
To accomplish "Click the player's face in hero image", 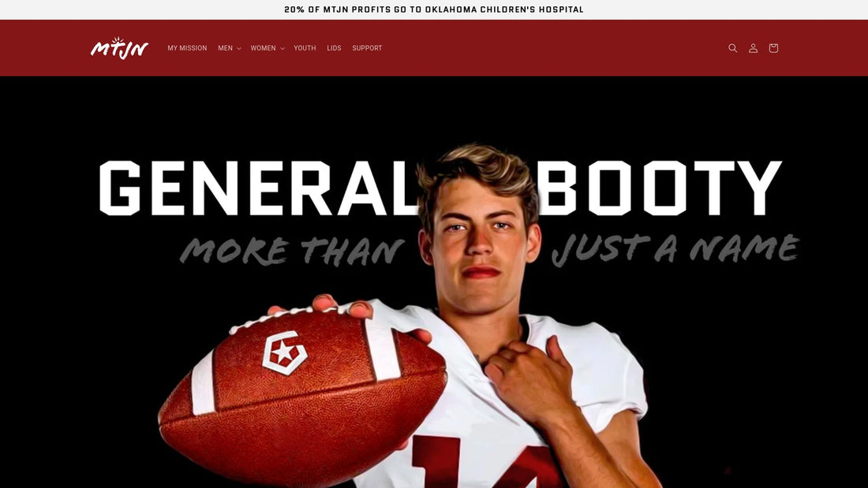I will click(x=477, y=249).
